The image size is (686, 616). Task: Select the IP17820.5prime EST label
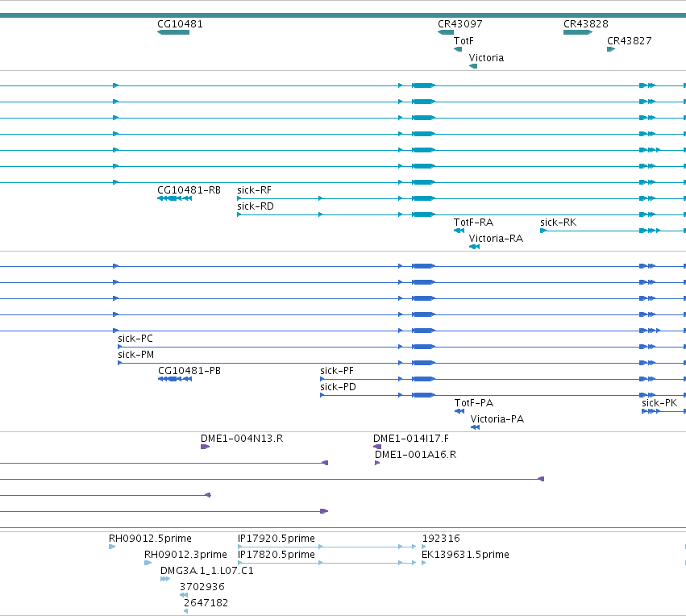[x=276, y=555]
